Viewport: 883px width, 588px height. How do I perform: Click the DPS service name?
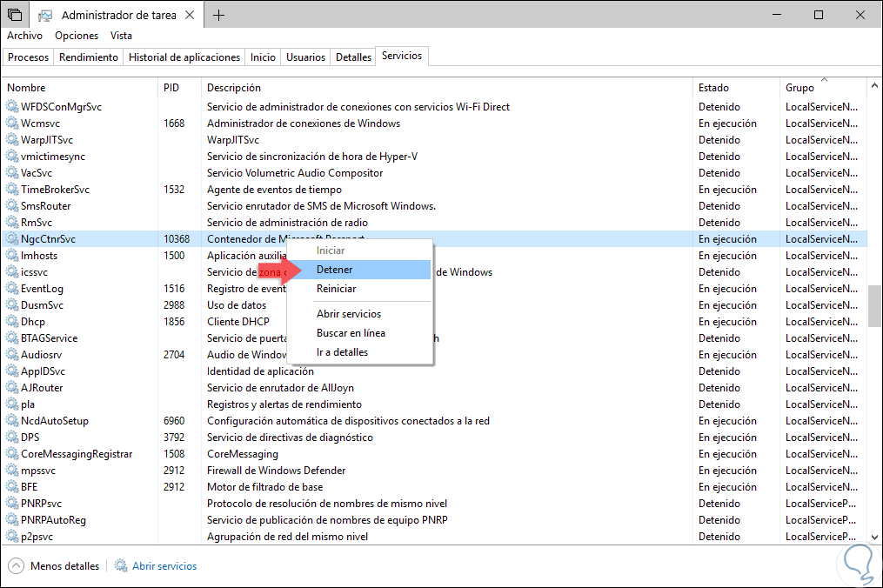30,437
